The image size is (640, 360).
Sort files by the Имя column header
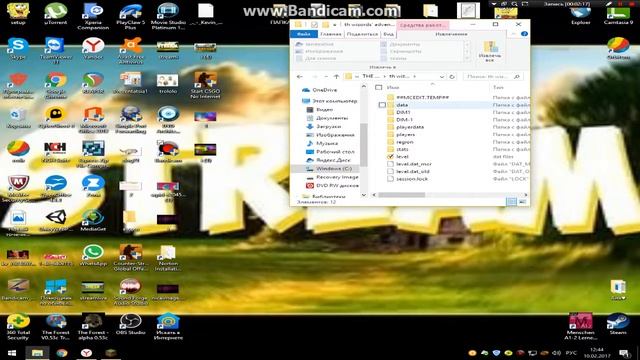(393, 87)
